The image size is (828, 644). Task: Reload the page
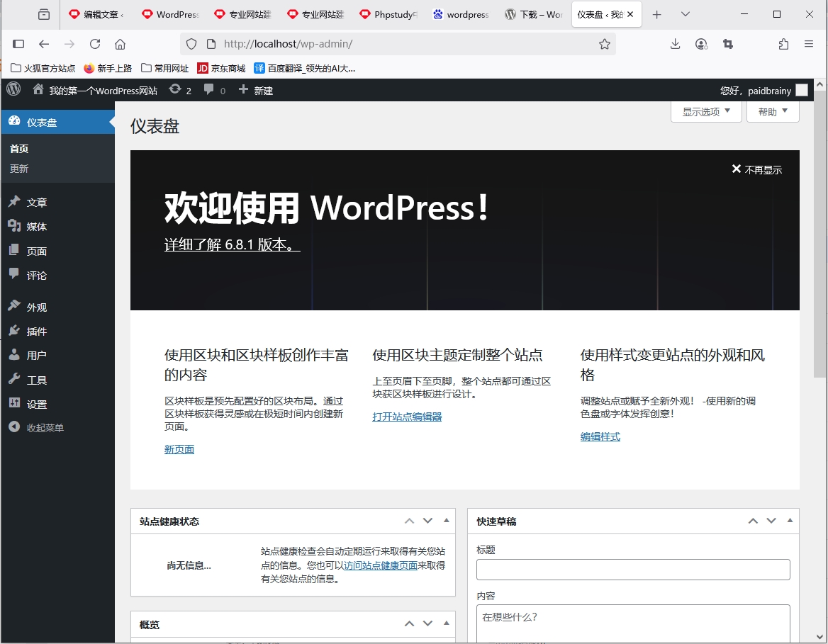[95, 45]
